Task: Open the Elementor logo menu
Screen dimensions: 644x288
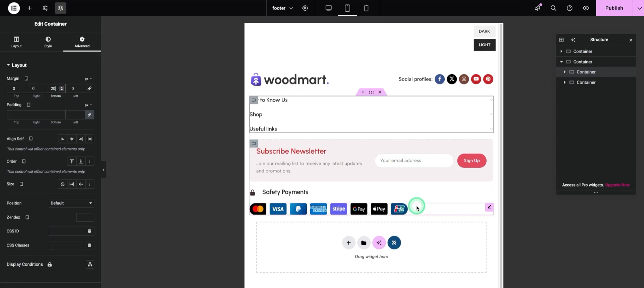Action: click(x=14, y=8)
